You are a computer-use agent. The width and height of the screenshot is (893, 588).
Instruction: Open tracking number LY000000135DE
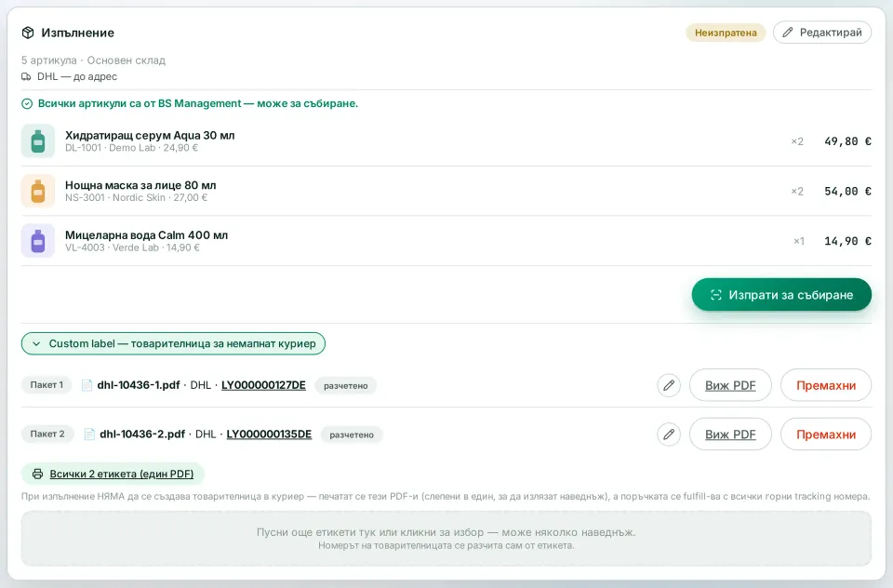(x=270, y=434)
